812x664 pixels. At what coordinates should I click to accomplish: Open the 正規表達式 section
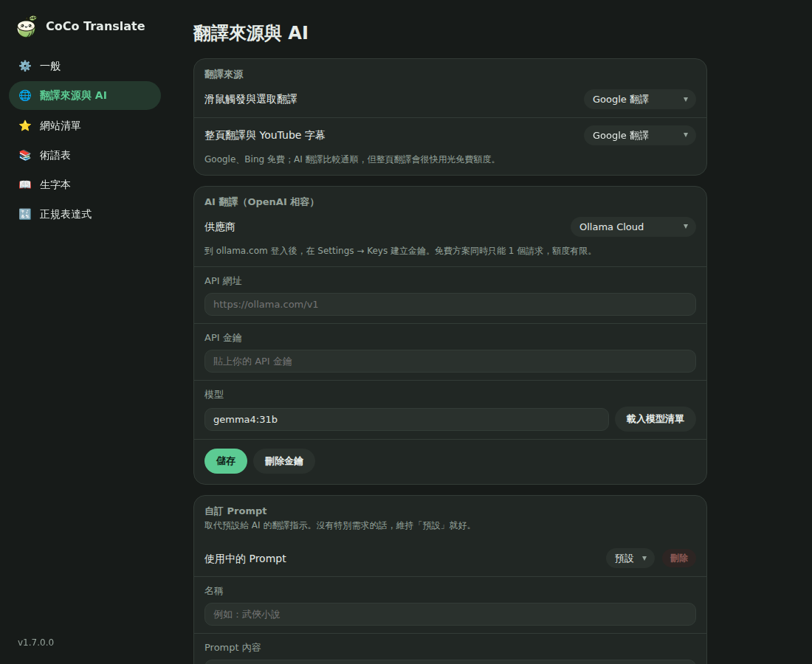[85, 214]
